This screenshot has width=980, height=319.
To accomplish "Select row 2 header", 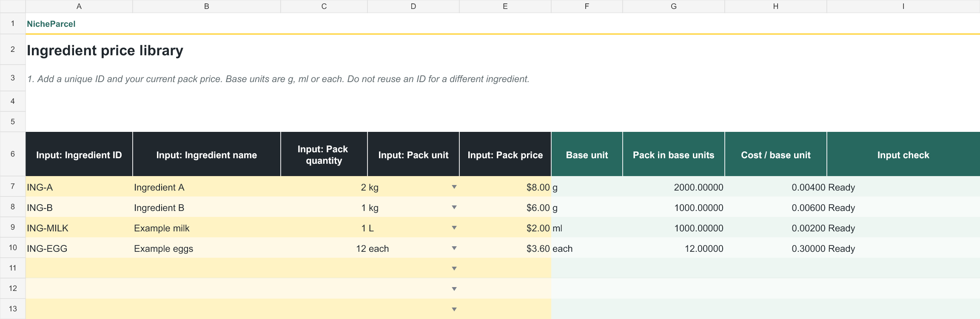I will coord(13,49).
